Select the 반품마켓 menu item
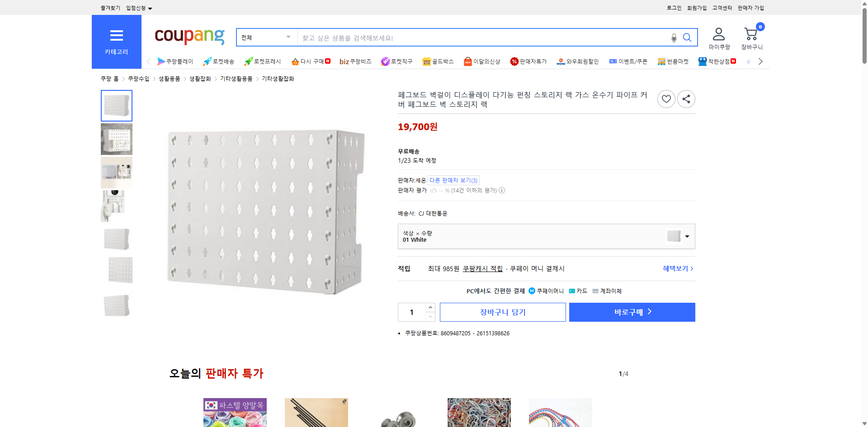868x427 pixels. pos(674,61)
